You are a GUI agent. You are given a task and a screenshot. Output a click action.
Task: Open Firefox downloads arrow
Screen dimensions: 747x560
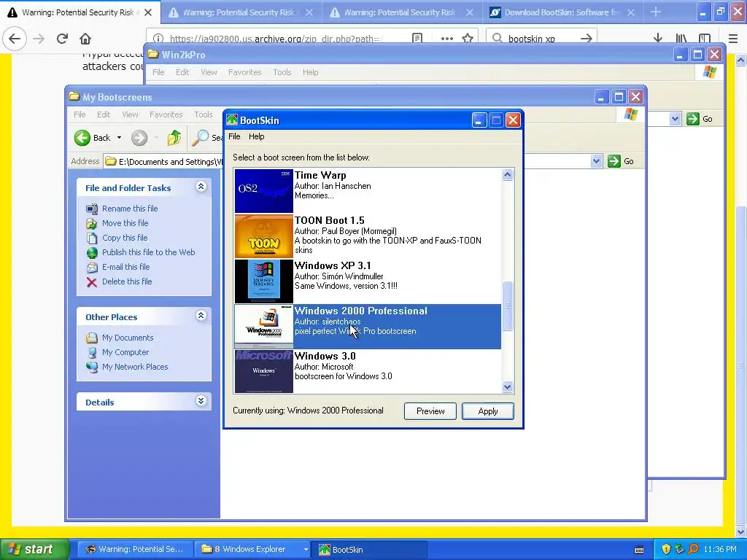point(657,38)
